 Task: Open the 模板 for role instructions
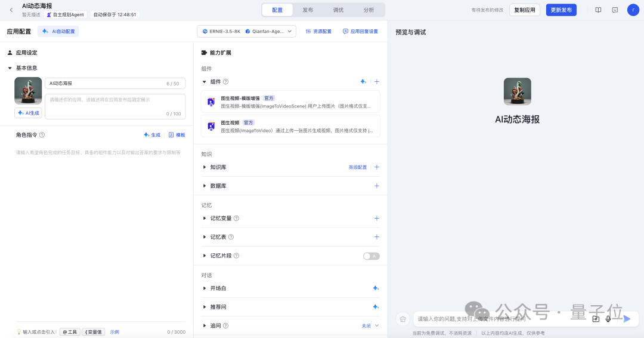[x=177, y=135]
